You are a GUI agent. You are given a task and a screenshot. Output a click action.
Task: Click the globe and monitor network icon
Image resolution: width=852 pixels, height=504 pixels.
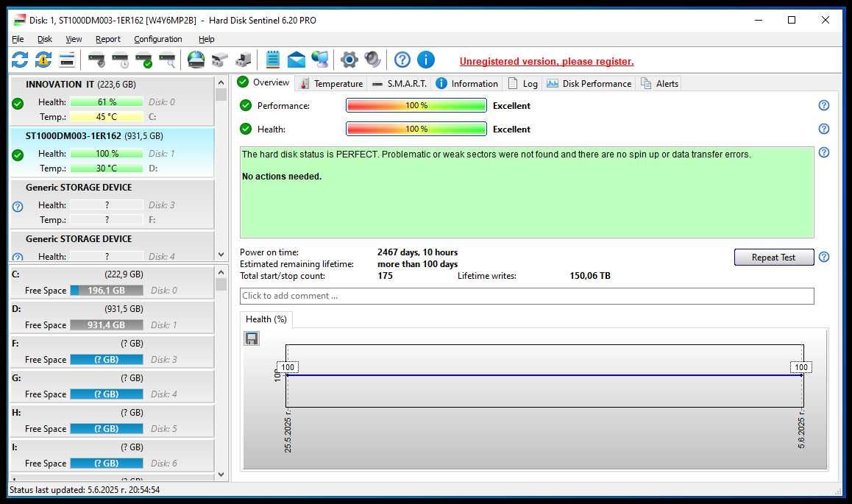(x=320, y=60)
